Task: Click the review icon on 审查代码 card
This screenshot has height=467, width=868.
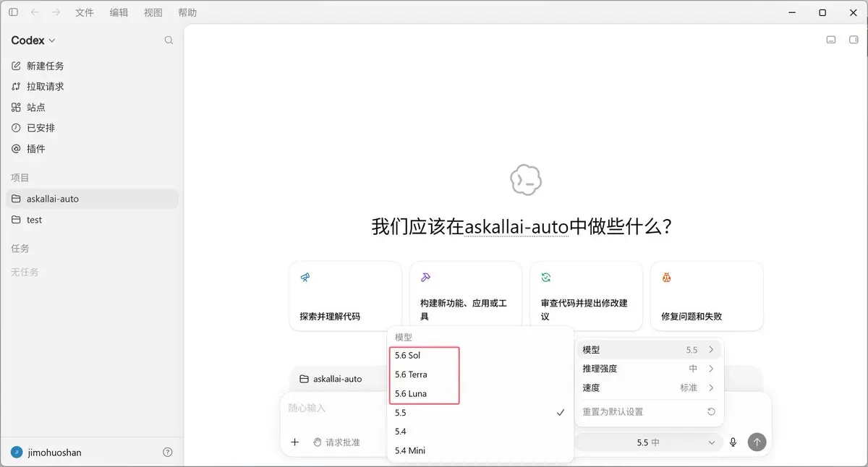Action: click(546, 278)
